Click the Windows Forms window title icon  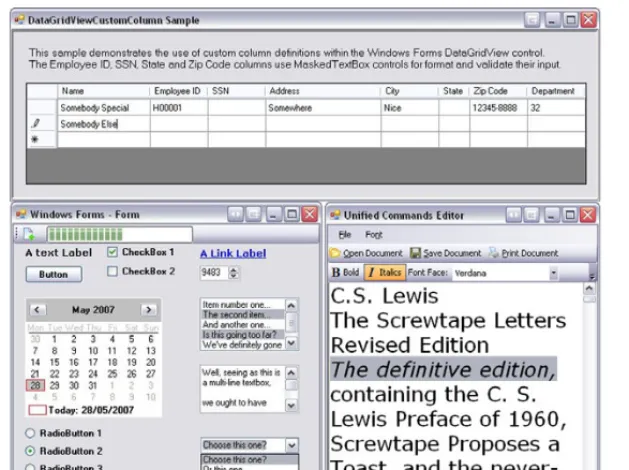(x=21, y=214)
